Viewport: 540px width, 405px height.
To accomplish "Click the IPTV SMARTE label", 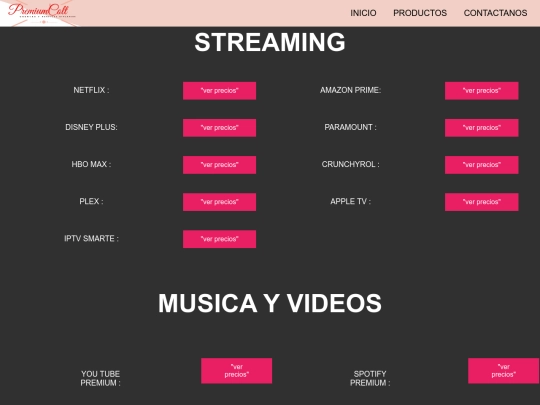I will click(x=91, y=239).
